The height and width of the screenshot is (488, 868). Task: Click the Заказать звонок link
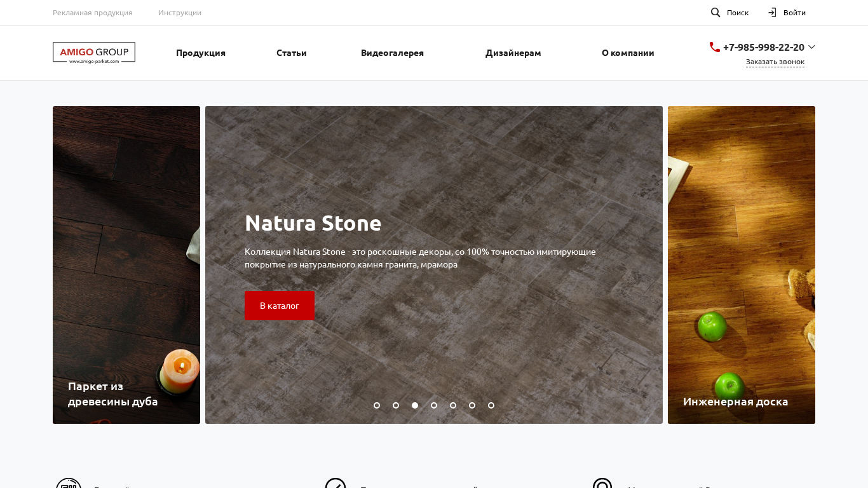click(x=775, y=62)
